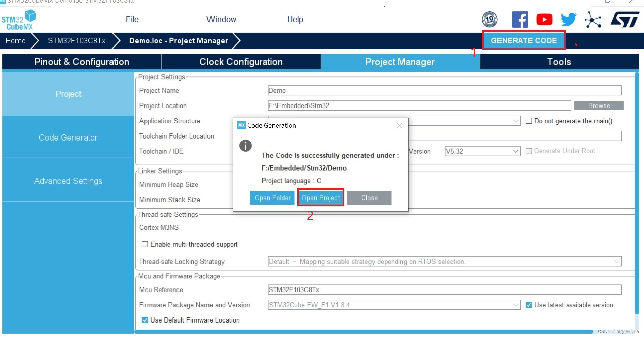
Task: Click Demo.ioc - Project Manager breadcrumb
Action: [179, 41]
